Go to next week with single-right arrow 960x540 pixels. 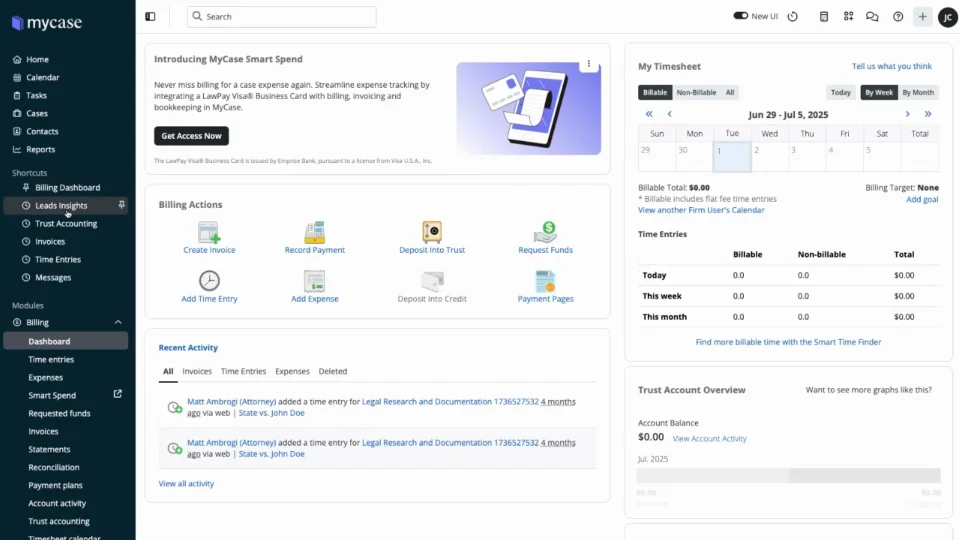coord(907,114)
